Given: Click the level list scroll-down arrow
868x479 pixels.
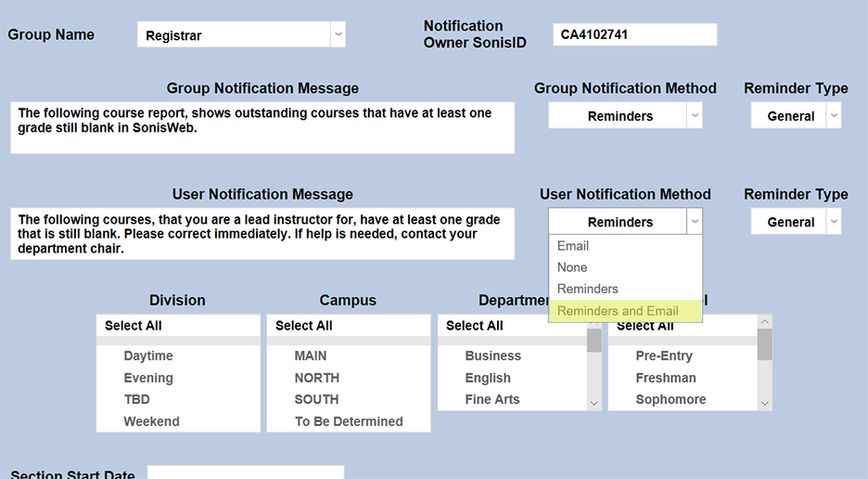Looking at the screenshot, I should coord(764,404).
